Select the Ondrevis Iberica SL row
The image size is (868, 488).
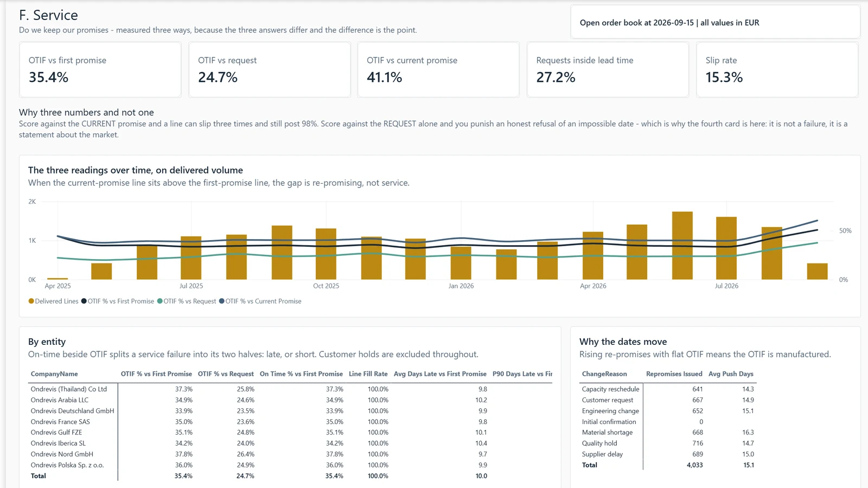pyautogui.click(x=290, y=444)
